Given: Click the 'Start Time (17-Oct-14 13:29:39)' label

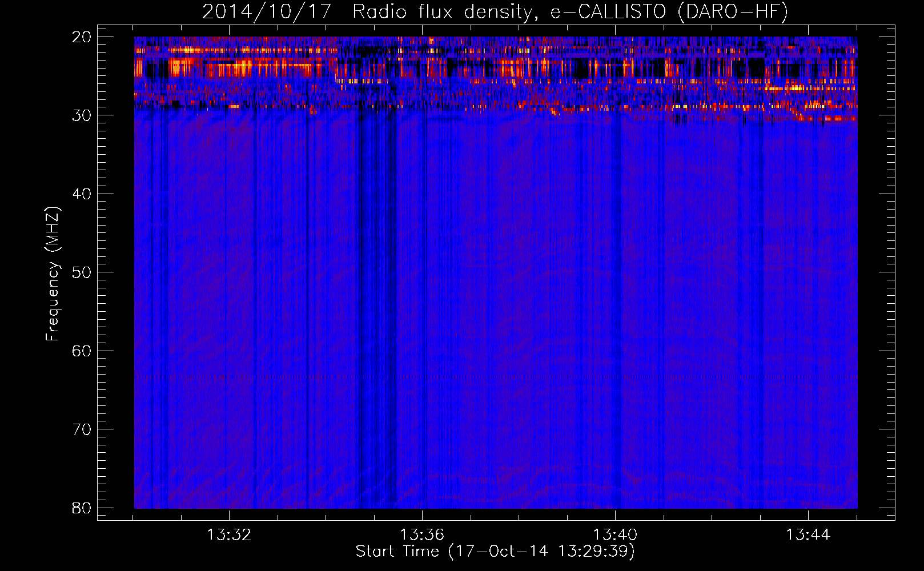Looking at the screenshot, I should (x=495, y=552).
